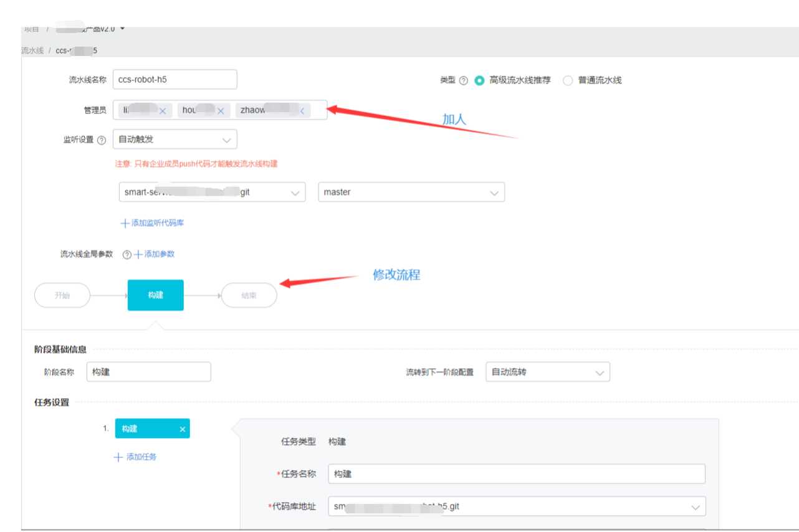Image resolution: width=799 pixels, height=532 pixels.
Task: Click help icon next to 类型
Action: pos(463,81)
